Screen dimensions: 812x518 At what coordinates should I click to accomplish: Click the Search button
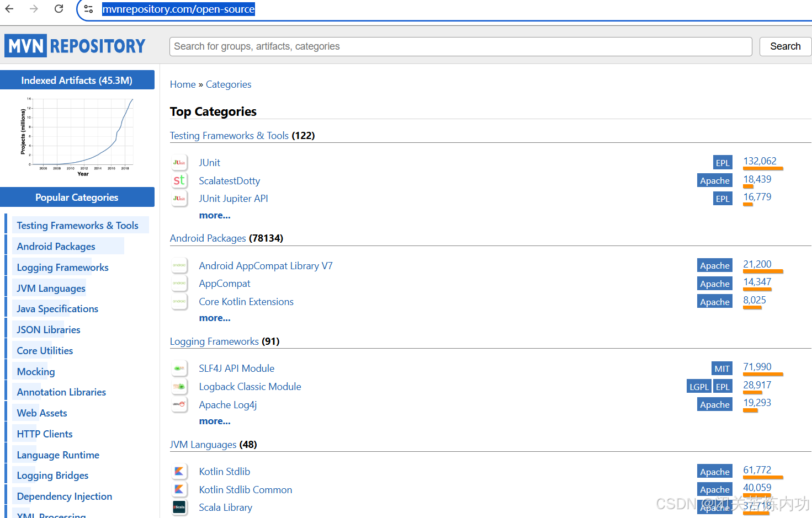coord(785,46)
